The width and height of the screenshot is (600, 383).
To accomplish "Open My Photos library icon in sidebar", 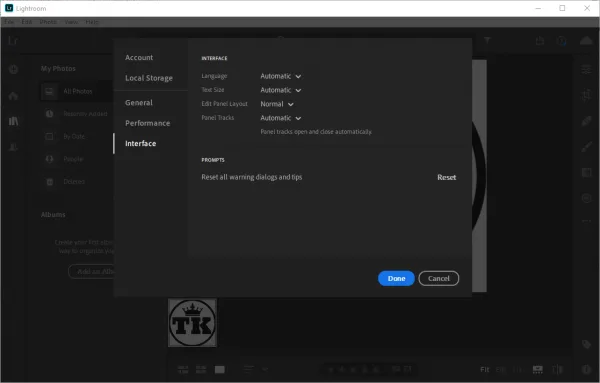I will tap(13, 121).
